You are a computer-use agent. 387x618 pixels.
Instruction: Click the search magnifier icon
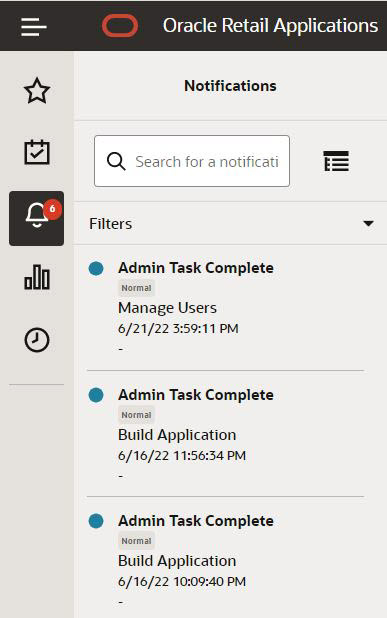[x=116, y=161]
